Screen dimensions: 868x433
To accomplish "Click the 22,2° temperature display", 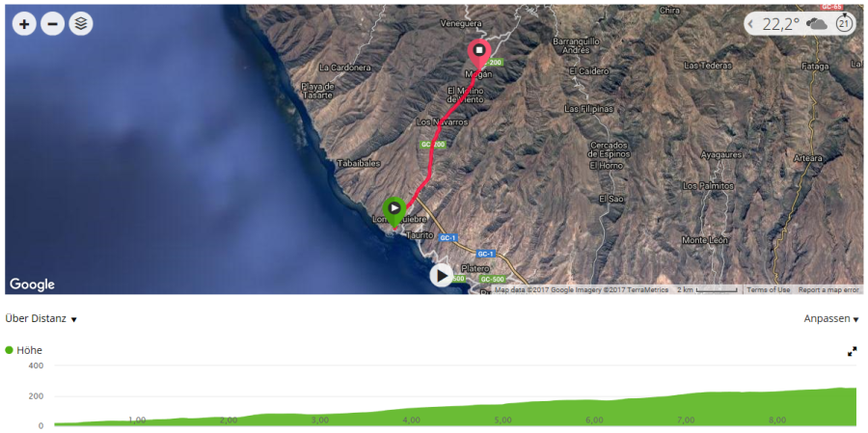I will tap(780, 24).
